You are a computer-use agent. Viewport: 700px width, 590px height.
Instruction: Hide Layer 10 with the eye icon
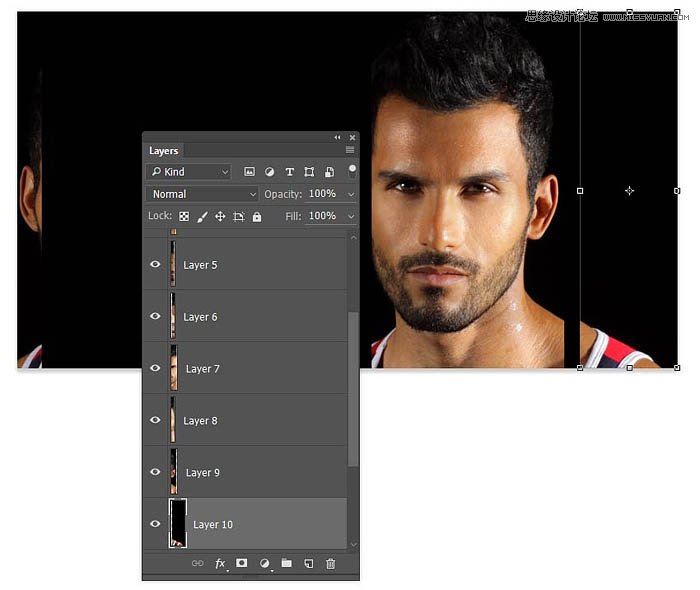pos(155,524)
